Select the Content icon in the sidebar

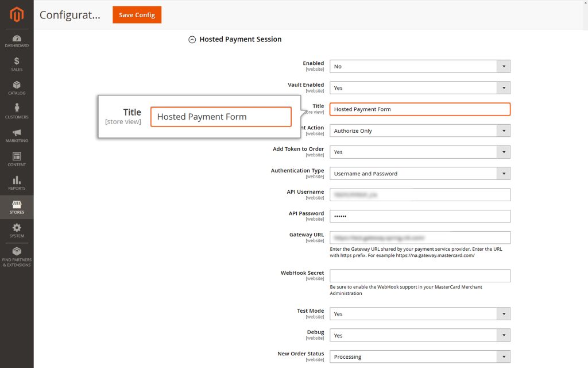tap(16, 159)
